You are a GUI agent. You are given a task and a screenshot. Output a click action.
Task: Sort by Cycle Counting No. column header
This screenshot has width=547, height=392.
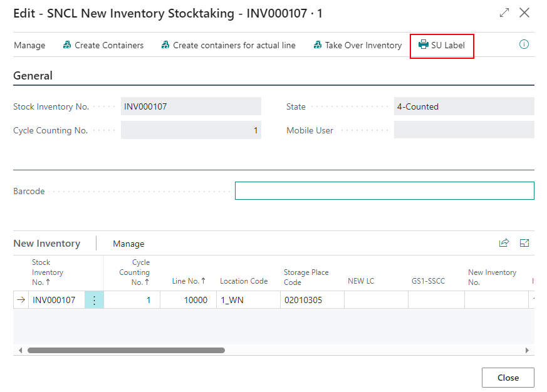[134, 272]
